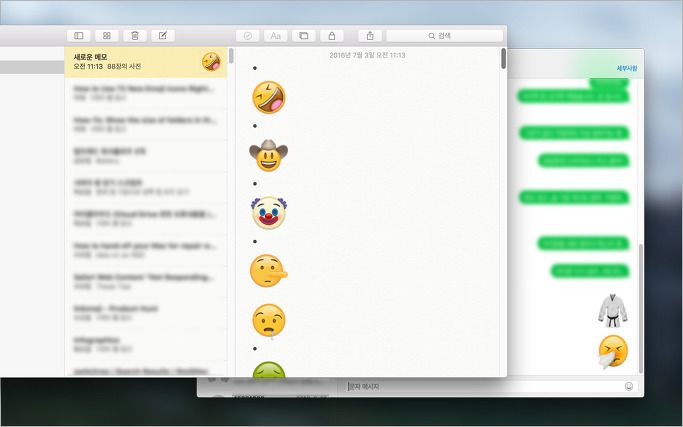Click the note date 2016년 7월 3일 오전 11:13
Viewport: 683px width, 427px height.
click(x=367, y=55)
